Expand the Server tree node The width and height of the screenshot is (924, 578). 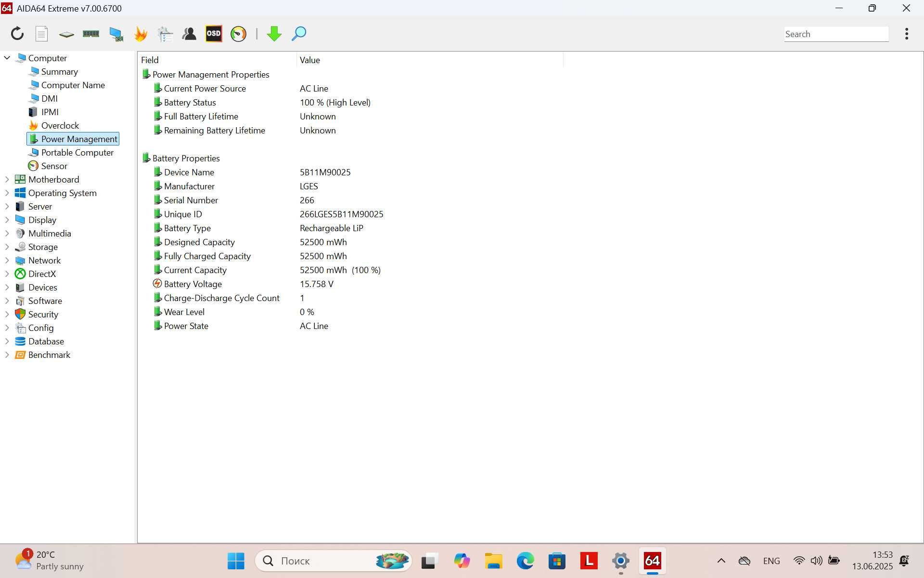pos(7,206)
